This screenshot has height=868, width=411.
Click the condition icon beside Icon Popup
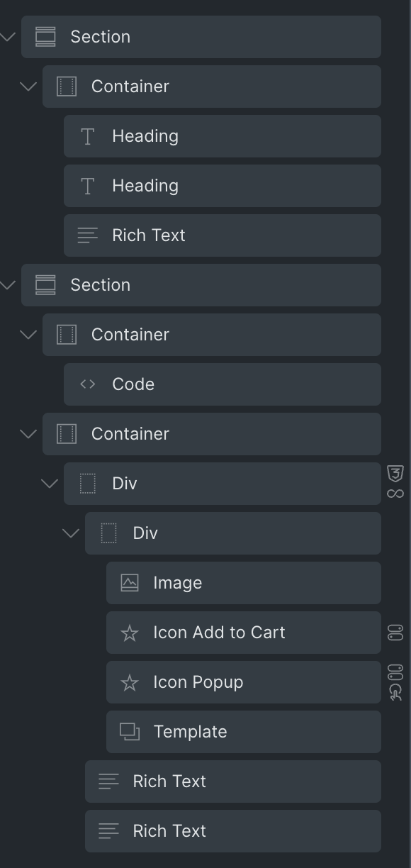(395, 672)
